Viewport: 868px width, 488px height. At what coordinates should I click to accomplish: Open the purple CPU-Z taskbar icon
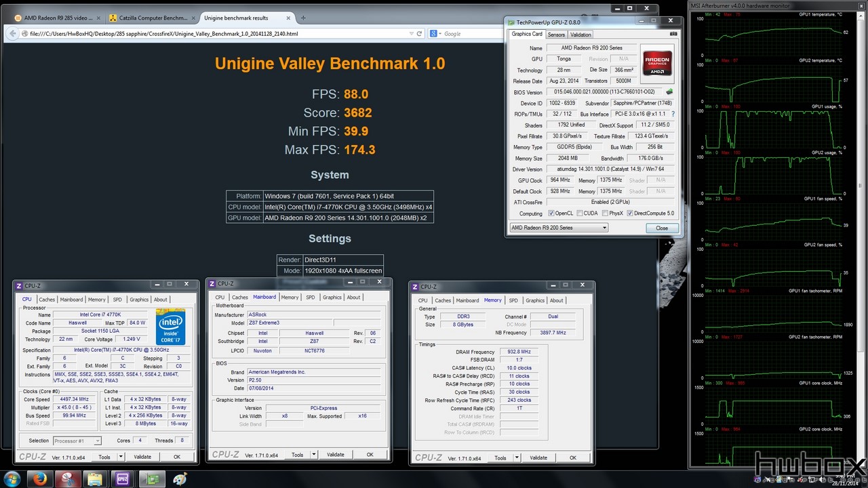[123, 479]
